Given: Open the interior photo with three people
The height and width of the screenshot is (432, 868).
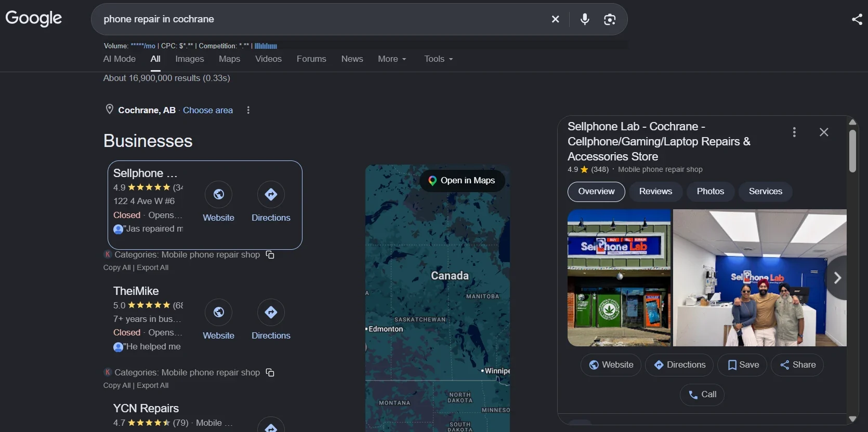Looking at the screenshot, I should [760, 278].
